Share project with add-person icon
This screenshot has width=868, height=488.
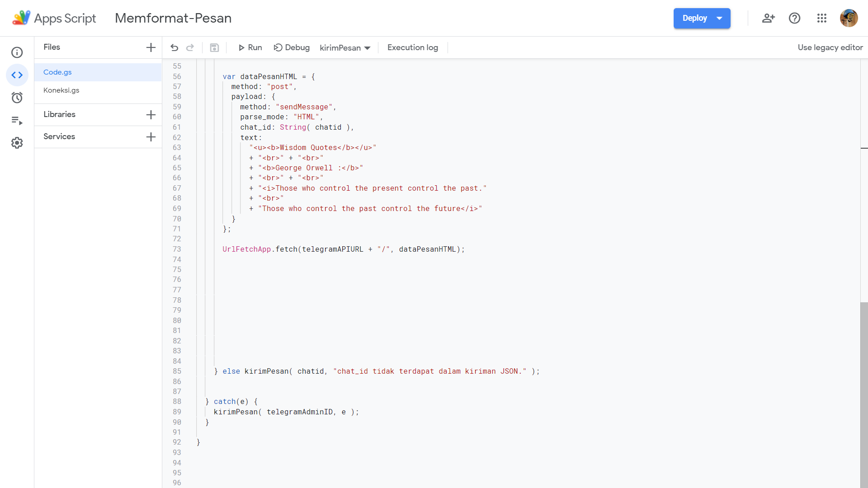tap(768, 18)
